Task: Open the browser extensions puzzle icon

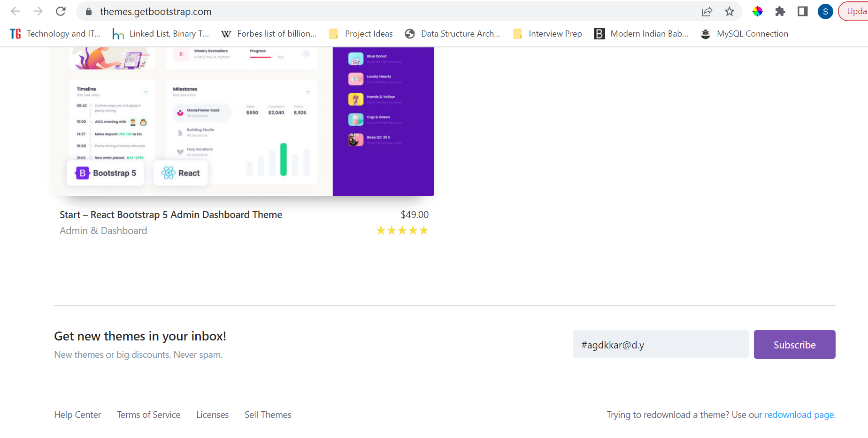Action: click(x=780, y=11)
